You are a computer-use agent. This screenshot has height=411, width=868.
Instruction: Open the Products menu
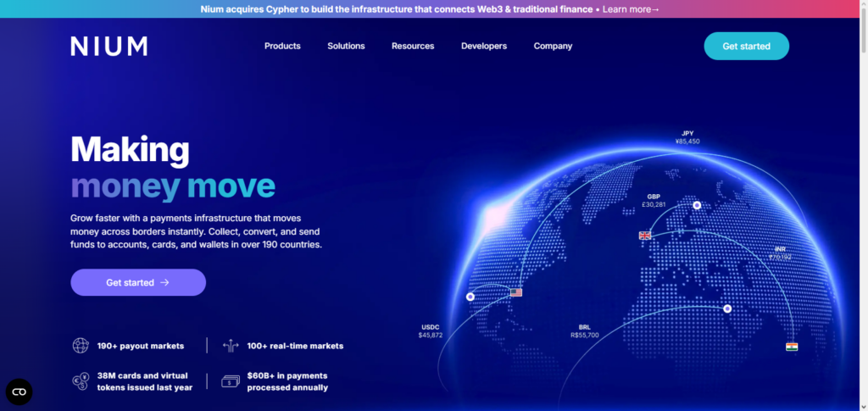pyautogui.click(x=282, y=47)
